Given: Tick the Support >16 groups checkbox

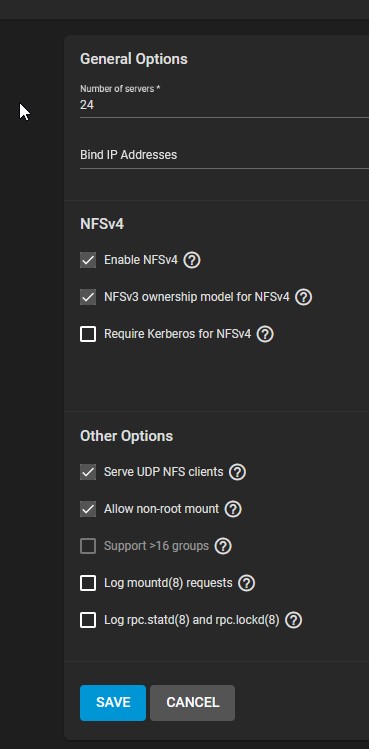Looking at the screenshot, I should coord(88,546).
